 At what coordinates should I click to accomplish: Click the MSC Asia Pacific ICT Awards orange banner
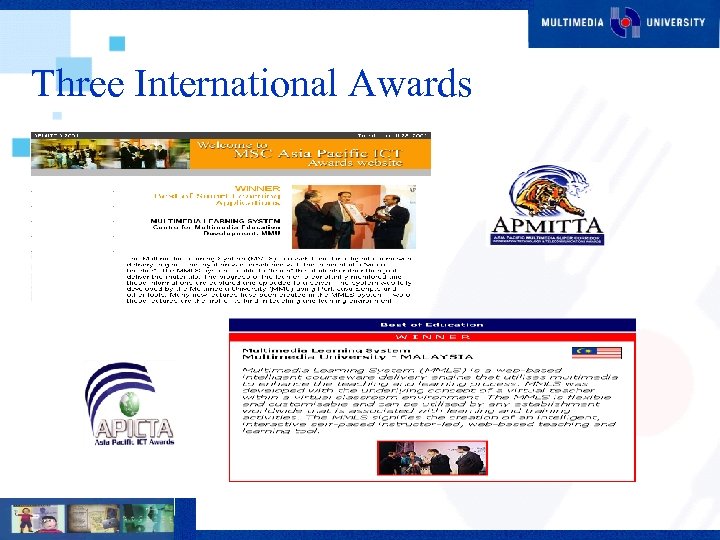pyautogui.click(x=310, y=154)
